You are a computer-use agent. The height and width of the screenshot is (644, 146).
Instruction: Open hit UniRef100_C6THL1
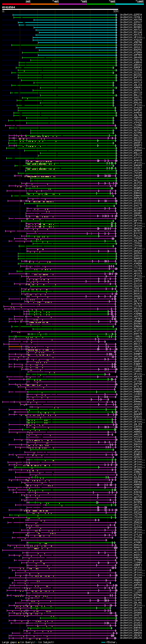point(131,17)
